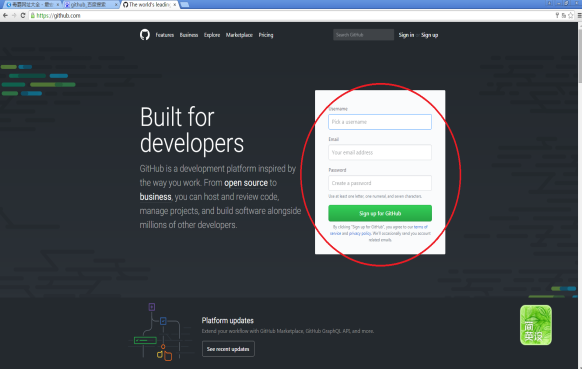Follow the open source link

pyautogui.click(x=246, y=183)
